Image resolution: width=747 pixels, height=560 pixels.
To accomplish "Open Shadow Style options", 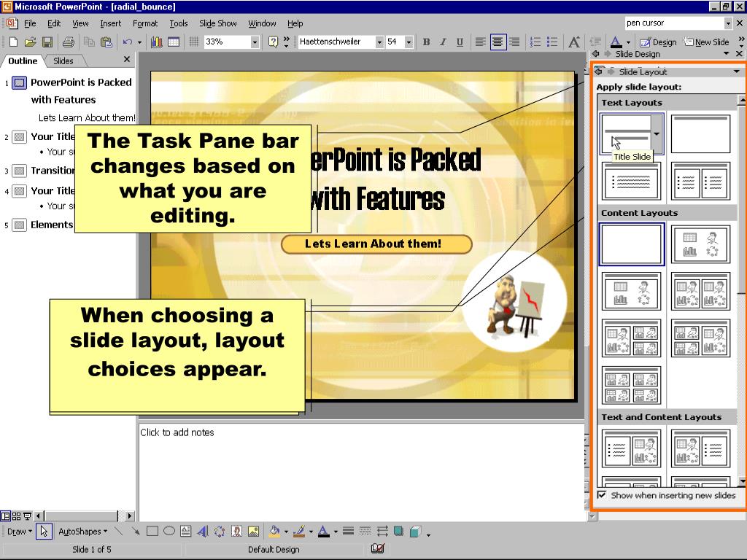I will [x=399, y=531].
